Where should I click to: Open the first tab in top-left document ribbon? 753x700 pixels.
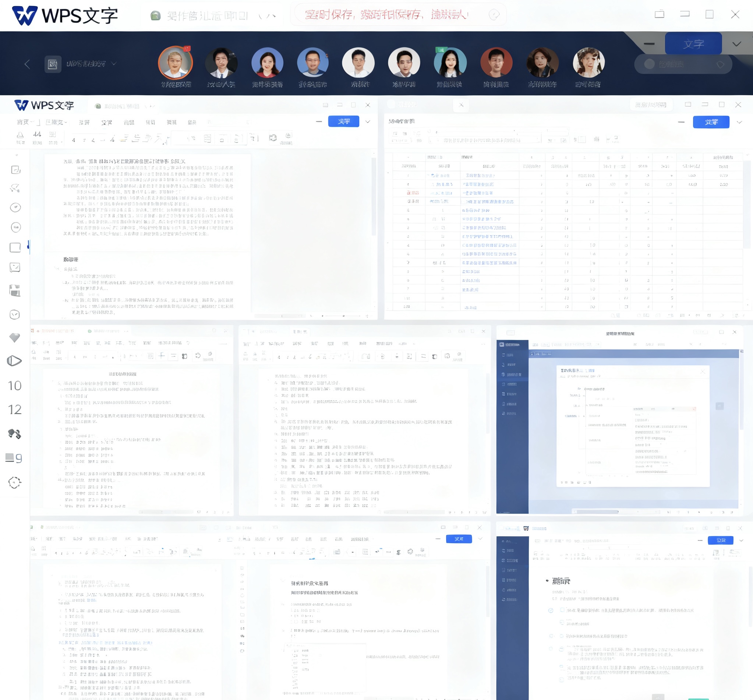point(23,122)
